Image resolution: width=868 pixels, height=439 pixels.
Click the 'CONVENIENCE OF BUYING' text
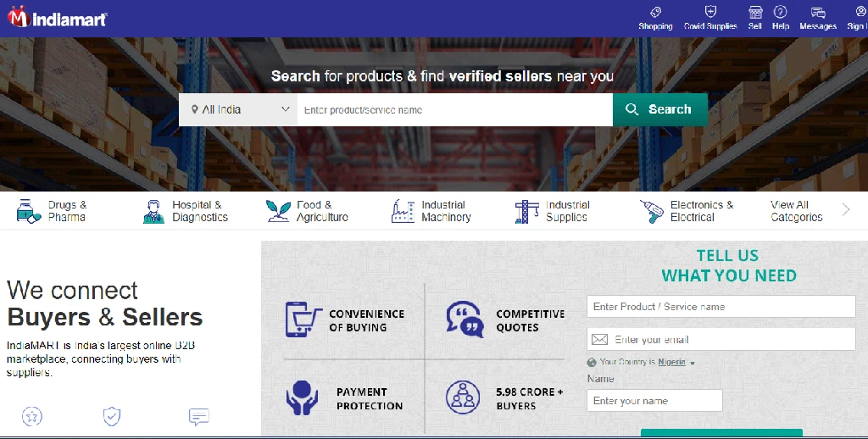point(366,320)
